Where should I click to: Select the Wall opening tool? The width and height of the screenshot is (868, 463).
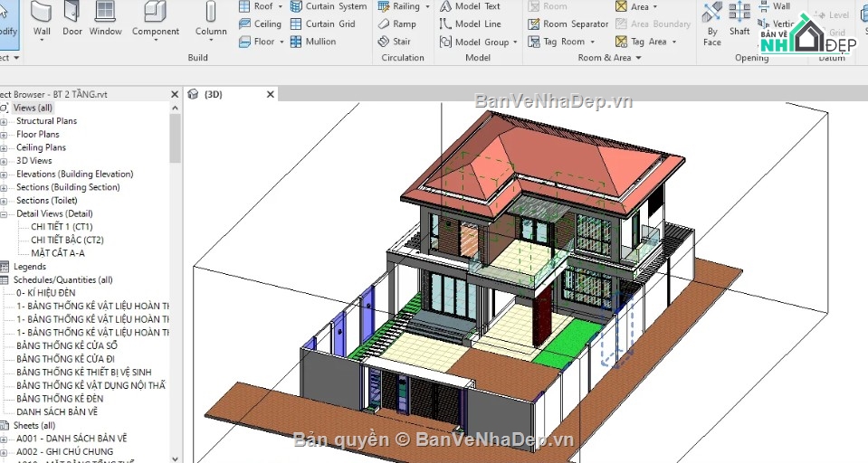point(774,6)
